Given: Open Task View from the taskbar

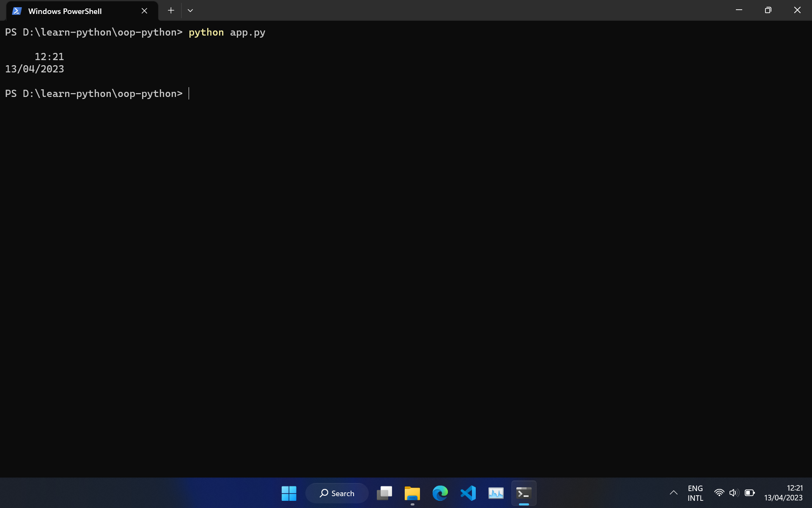Looking at the screenshot, I should point(384,493).
